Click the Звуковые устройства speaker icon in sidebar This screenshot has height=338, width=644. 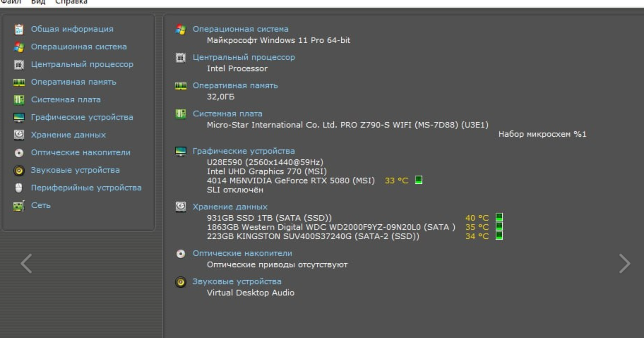19,171
